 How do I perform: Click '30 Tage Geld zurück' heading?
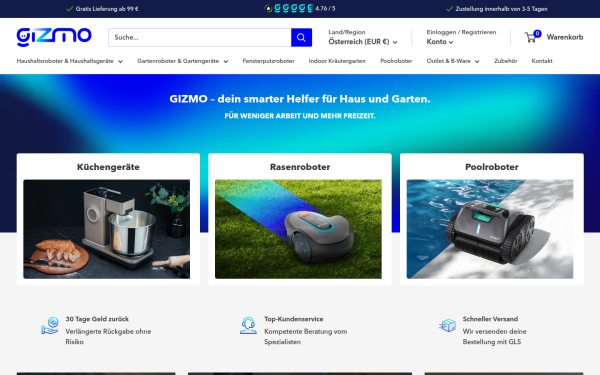tap(97, 319)
